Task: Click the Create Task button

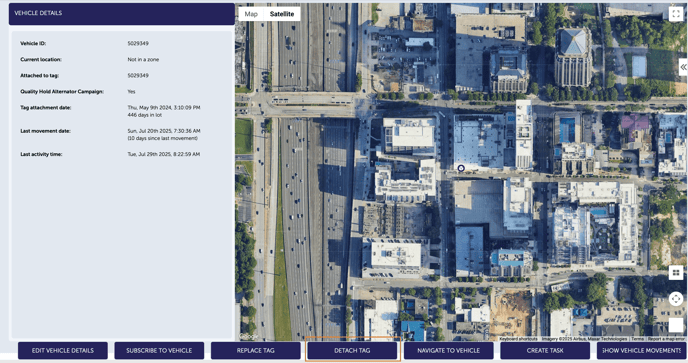Action: [545, 351]
